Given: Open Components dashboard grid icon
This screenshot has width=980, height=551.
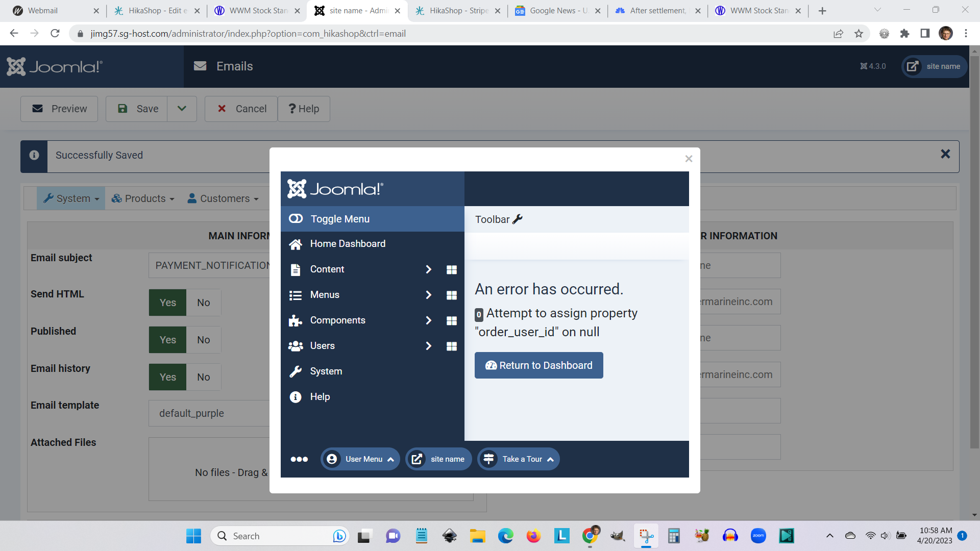Looking at the screenshot, I should point(451,320).
